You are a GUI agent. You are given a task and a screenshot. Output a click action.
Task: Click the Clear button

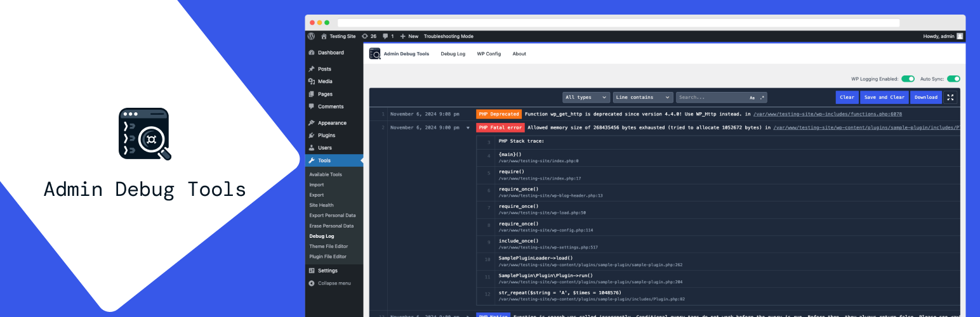(847, 97)
